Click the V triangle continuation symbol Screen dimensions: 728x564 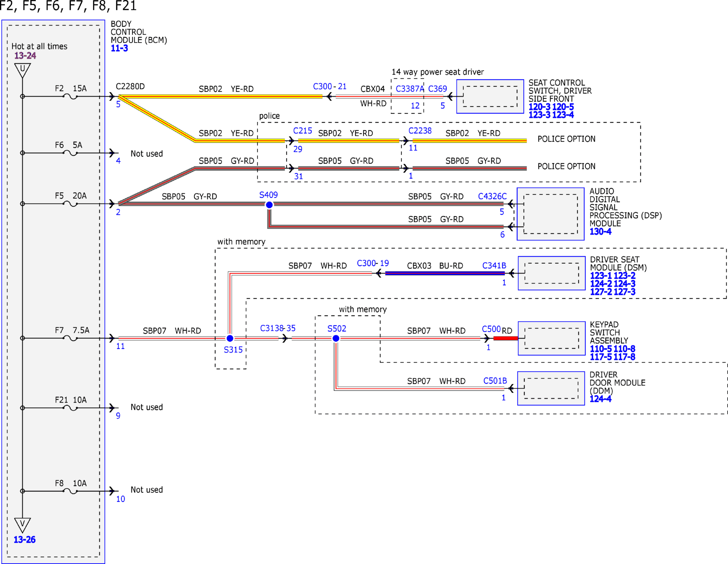(x=23, y=525)
